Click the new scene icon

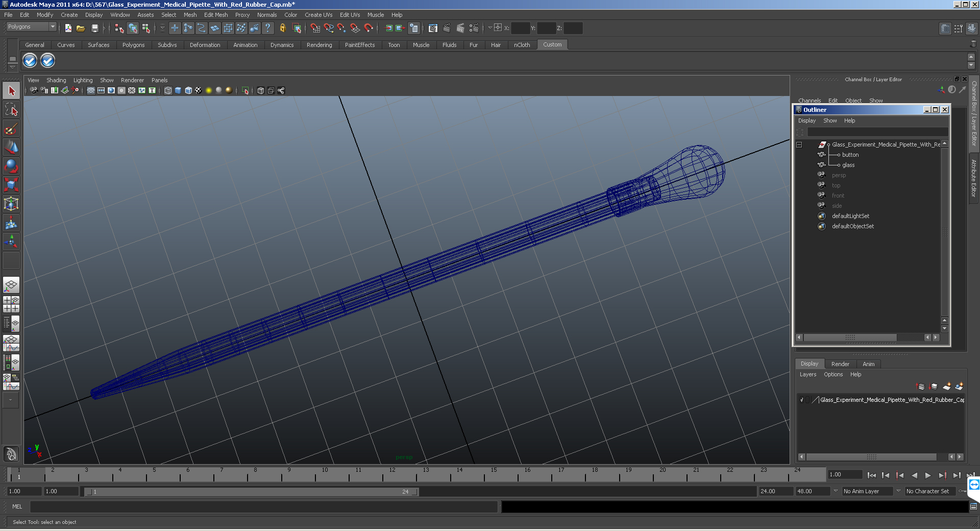pyautogui.click(x=68, y=28)
